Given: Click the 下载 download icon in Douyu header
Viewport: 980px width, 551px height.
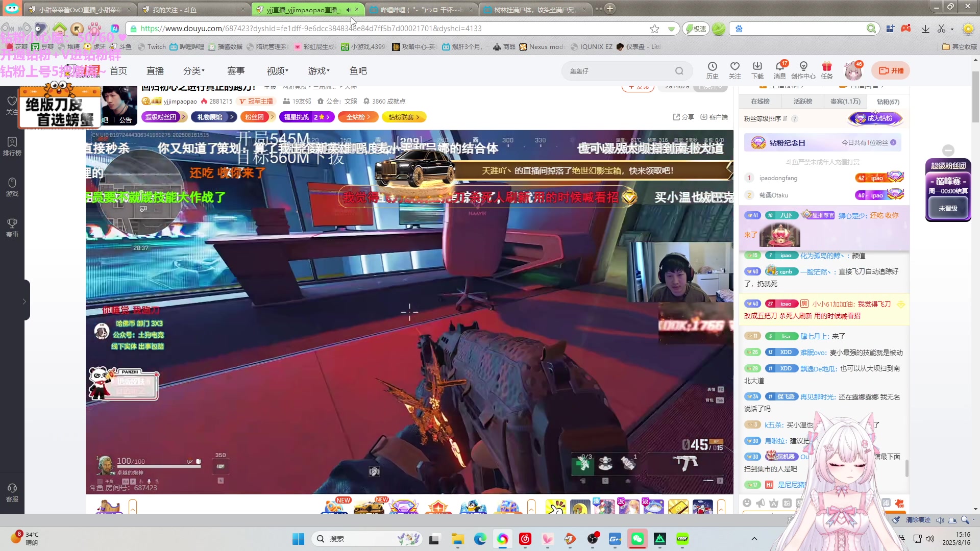Looking at the screenshot, I should pos(757,70).
